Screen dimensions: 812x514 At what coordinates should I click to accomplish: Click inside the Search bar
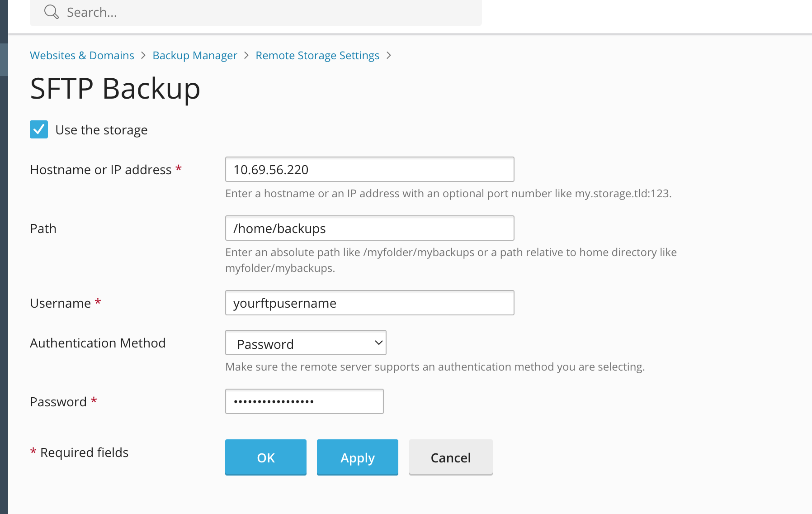181,12
